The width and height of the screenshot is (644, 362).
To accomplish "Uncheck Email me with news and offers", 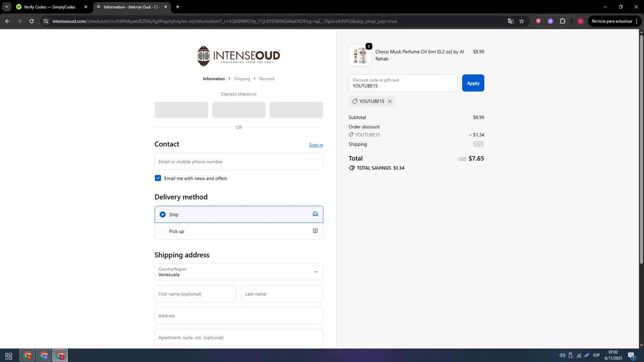I will coord(158,178).
